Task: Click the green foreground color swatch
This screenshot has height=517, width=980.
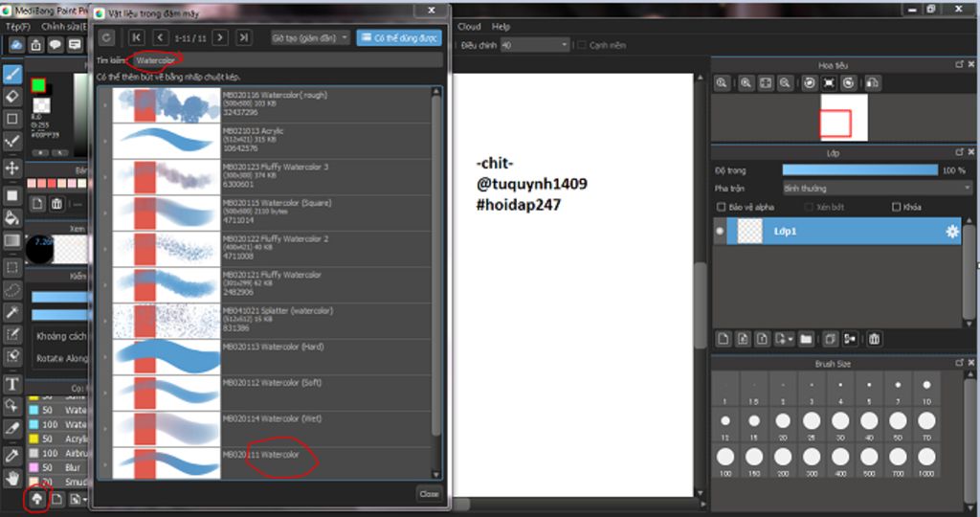Action: pos(38,85)
